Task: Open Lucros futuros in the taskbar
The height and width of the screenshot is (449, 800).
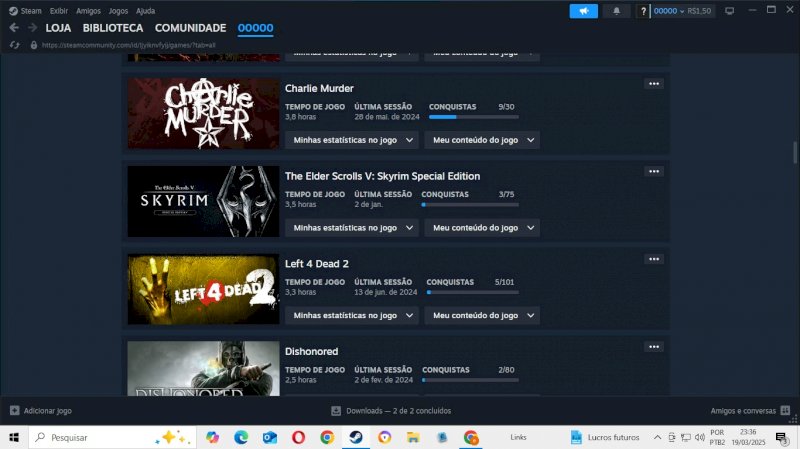Action: click(605, 437)
